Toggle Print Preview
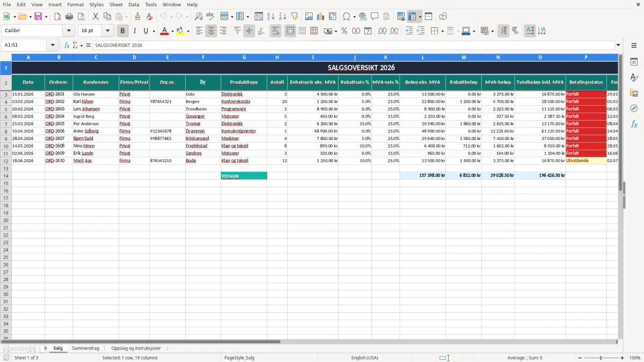The height and width of the screenshot is (362, 644). pos(81,17)
